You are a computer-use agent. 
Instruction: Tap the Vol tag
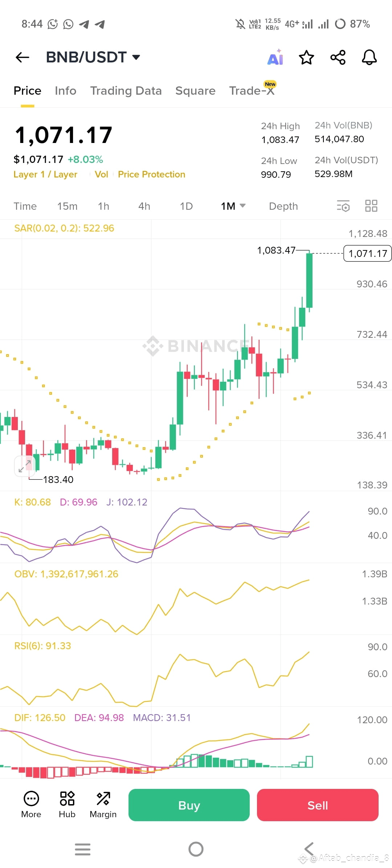click(102, 175)
